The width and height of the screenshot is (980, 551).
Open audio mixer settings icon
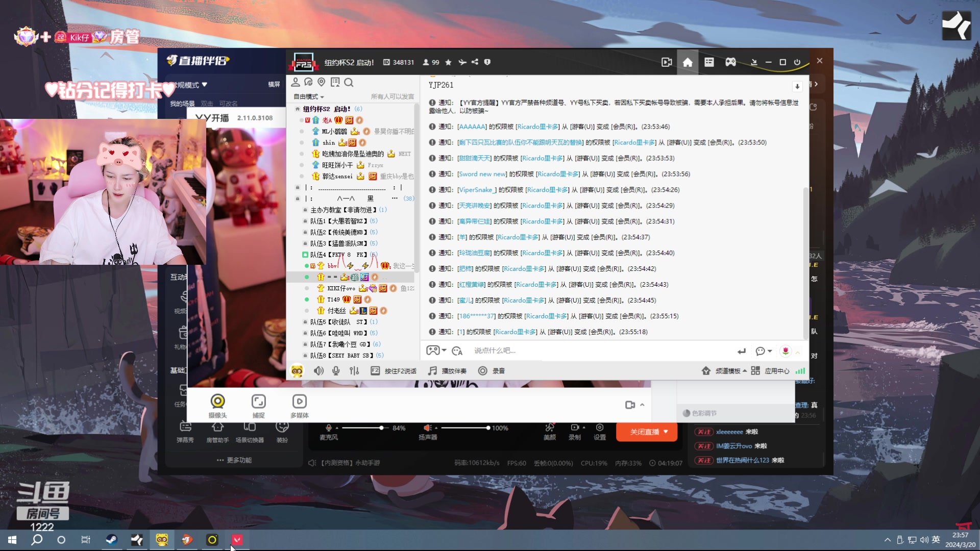click(x=354, y=371)
